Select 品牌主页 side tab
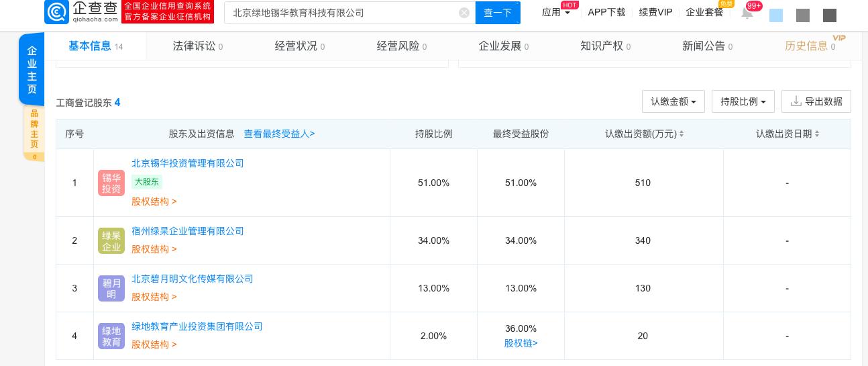868x366 pixels. [34, 133]
